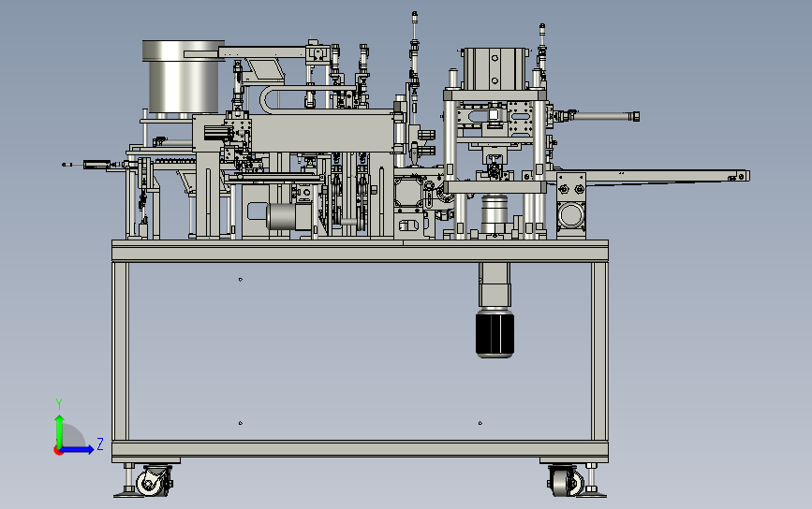Select the large pneumatic cylinder atop the press
Screen dimensions: 812x509
tap(495, 68)
